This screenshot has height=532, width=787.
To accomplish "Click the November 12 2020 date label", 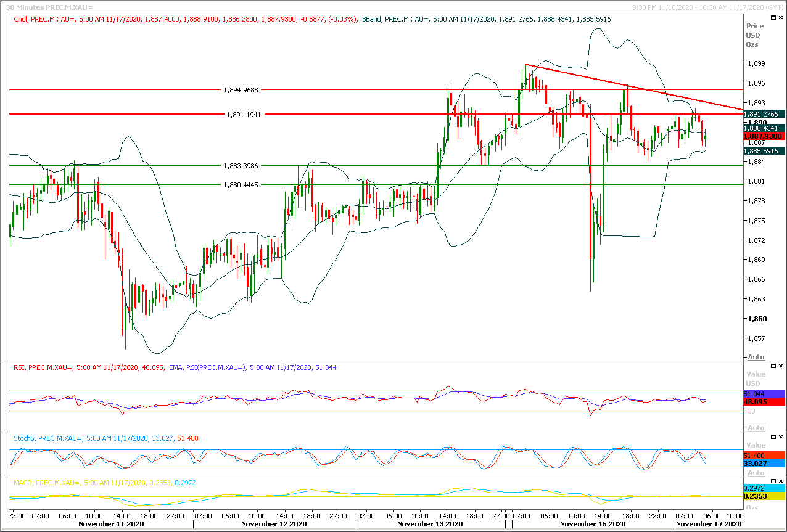I will tap(274, 525).
